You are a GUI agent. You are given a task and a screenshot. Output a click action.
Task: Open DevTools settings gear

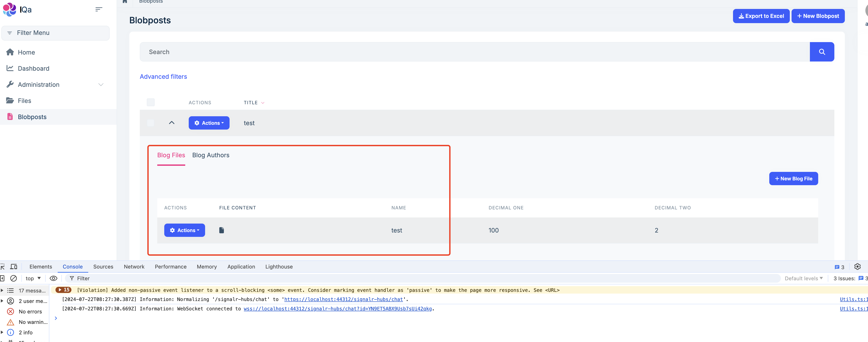point(857,267)
